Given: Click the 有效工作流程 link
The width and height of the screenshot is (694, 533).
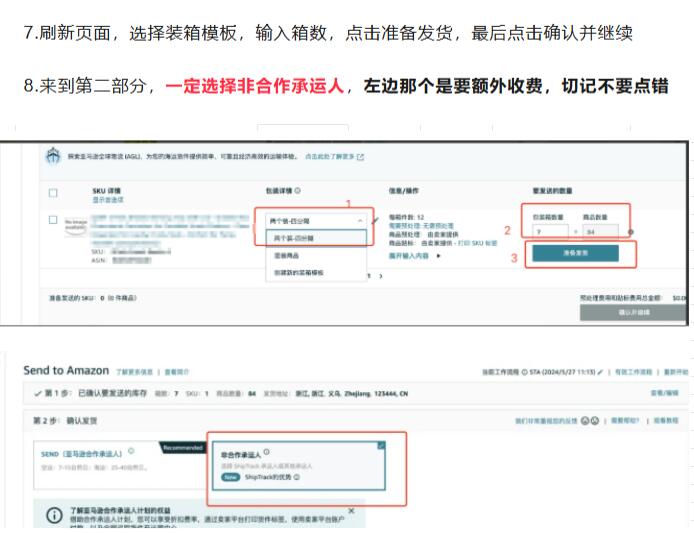Looking at the screenshot, I should [633, 372].
